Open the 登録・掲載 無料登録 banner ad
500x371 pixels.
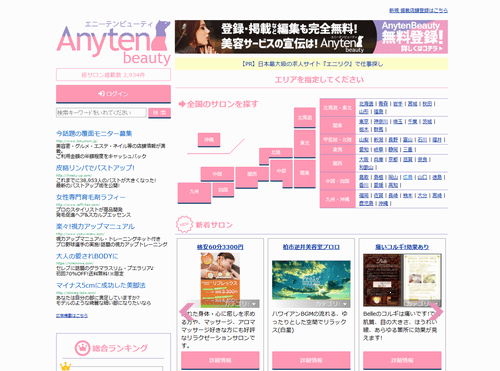click(x=311, y=37)
